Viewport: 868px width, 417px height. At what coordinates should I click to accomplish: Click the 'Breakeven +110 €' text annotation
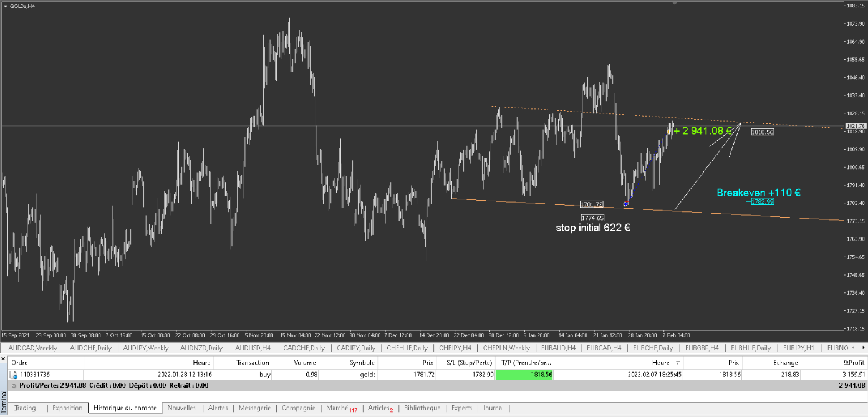coord(758,193)
